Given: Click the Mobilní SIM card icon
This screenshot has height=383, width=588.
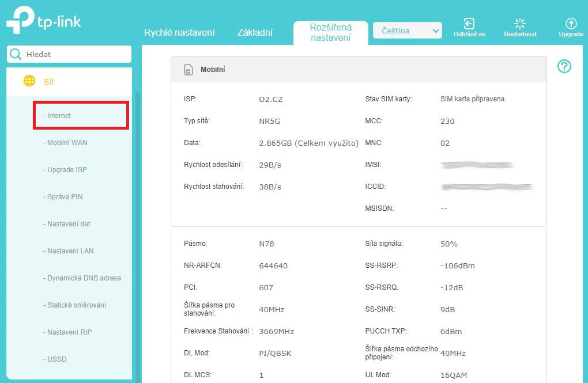Looking at the screenshot, I should point(188,70).
